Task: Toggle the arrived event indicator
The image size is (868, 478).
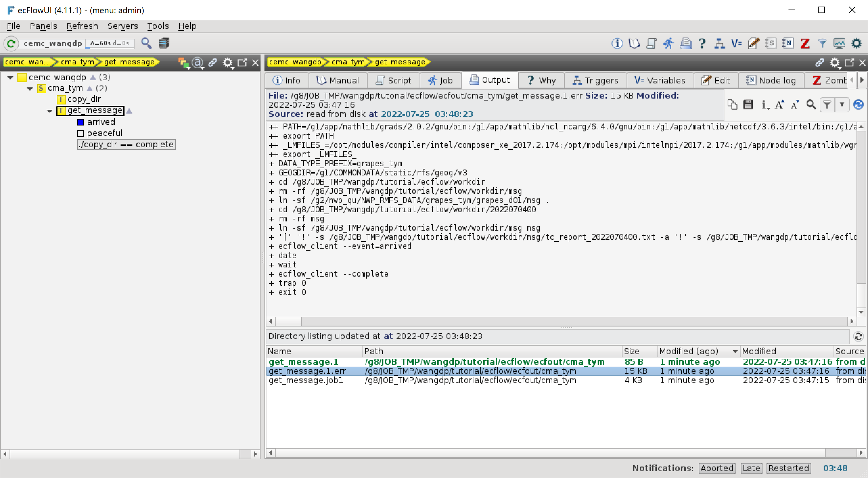Action: click(x=80, y=122)
